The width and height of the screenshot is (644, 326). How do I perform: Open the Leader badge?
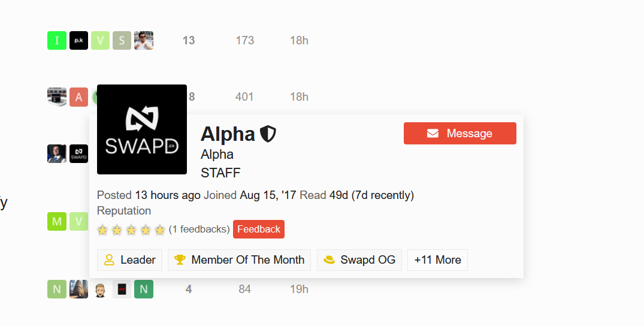tap(130, 260)
